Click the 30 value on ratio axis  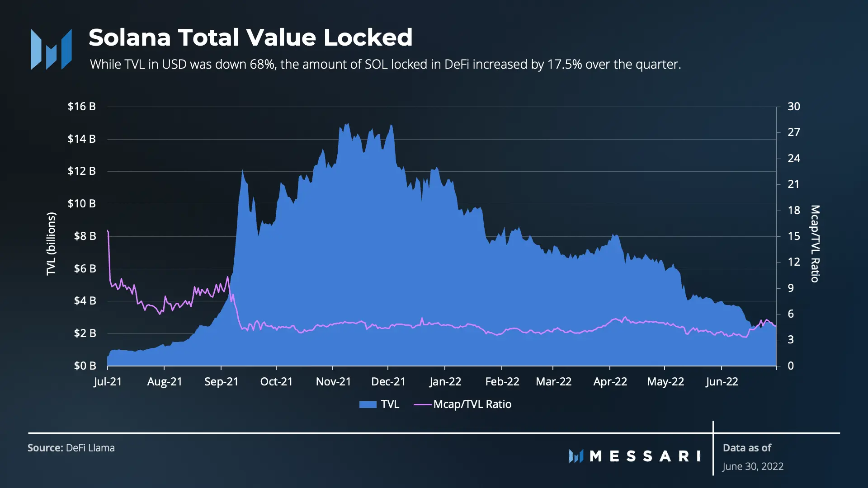coord(794,107)
